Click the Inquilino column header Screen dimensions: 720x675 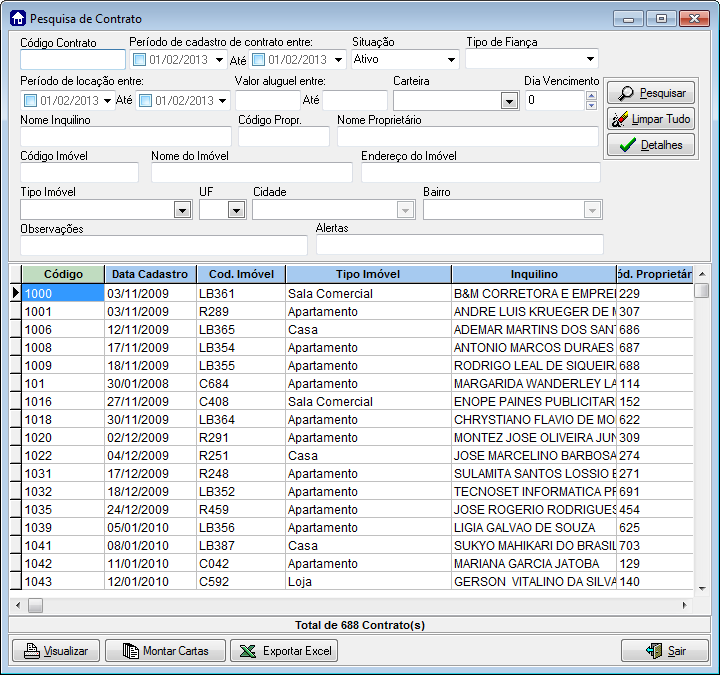click(x=533, y=274)
